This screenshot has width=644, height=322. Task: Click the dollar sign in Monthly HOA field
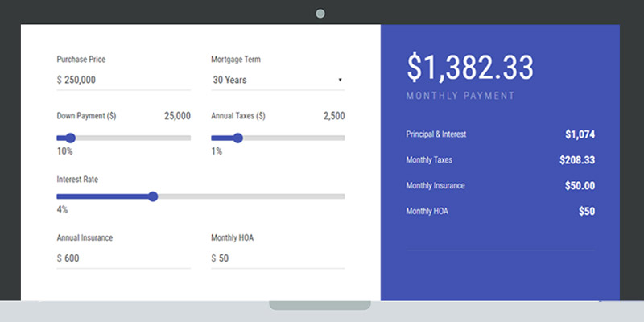[x=213, y=258]
